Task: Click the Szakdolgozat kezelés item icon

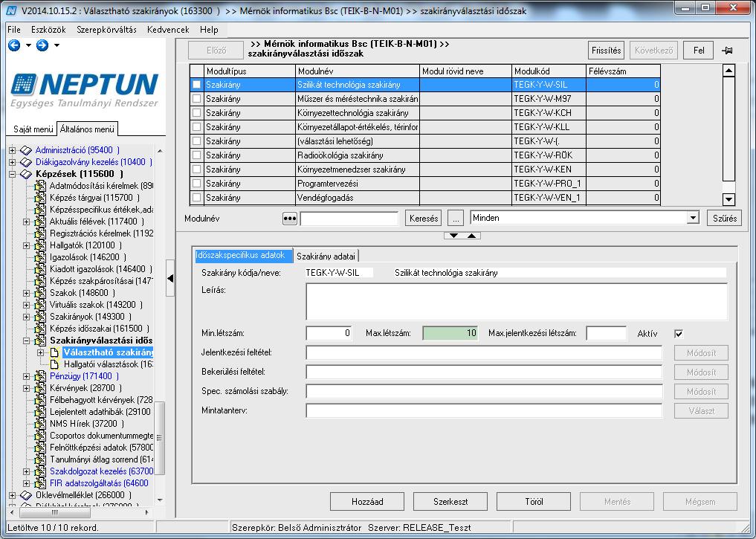Action: [40, 471]
